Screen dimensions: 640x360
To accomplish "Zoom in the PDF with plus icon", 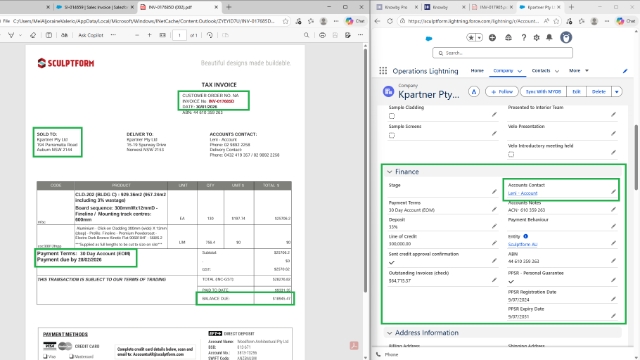I will point(149,35).
